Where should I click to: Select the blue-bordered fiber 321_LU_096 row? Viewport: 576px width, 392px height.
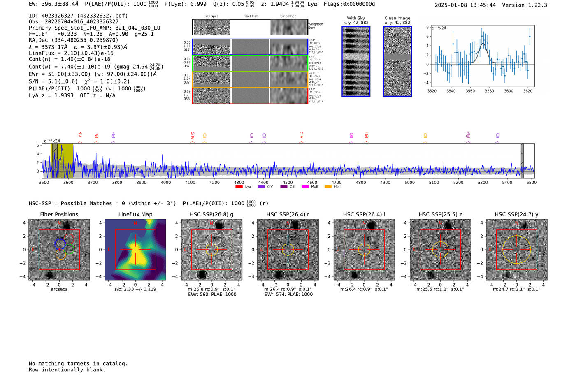(250, 47)
